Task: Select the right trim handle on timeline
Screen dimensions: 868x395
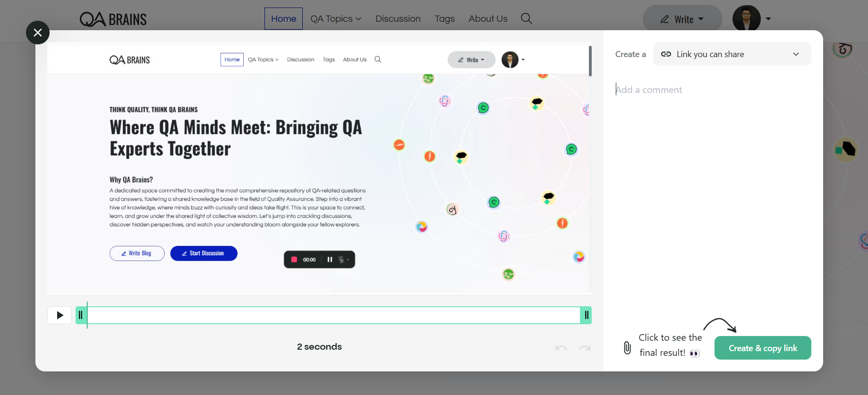Action: pos(586,315)
